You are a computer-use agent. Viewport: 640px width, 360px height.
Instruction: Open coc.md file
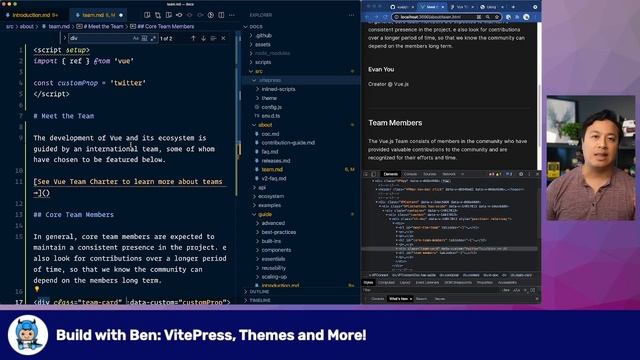(270, 134)
